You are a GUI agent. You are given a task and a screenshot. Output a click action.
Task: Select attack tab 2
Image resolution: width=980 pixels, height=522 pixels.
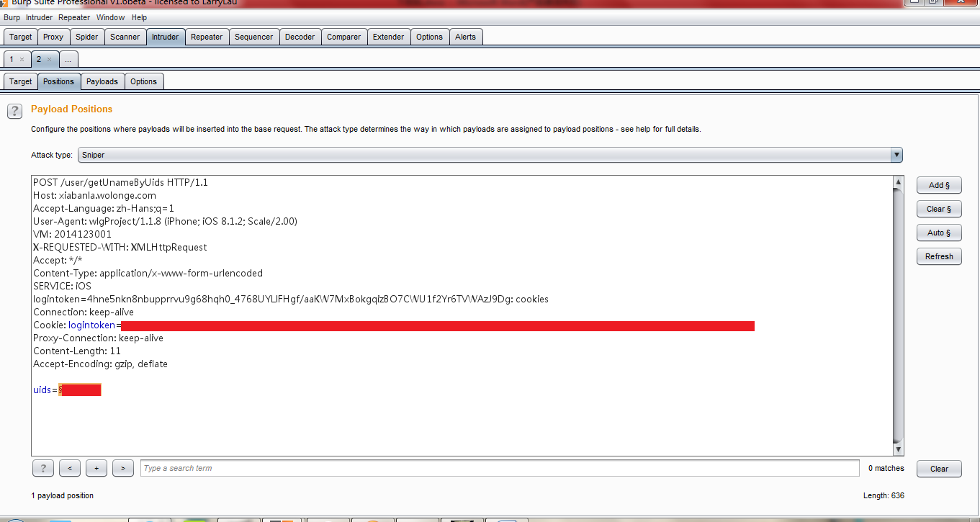tap(38, 59)
